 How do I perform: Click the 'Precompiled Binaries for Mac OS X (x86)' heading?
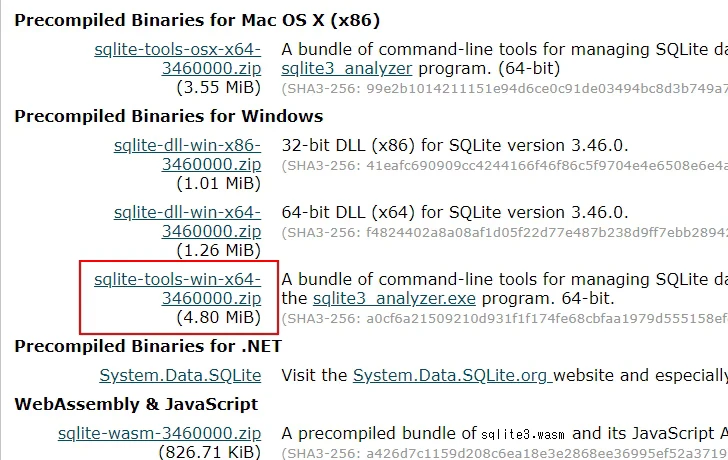pos(197,20)
